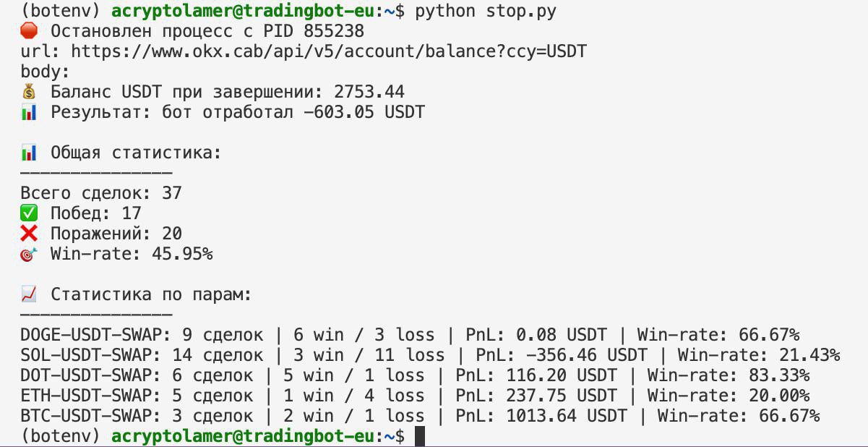
Task: Click the bar chart emoji beside Результат
Action: pyautogui.click(x=29, y=112)
